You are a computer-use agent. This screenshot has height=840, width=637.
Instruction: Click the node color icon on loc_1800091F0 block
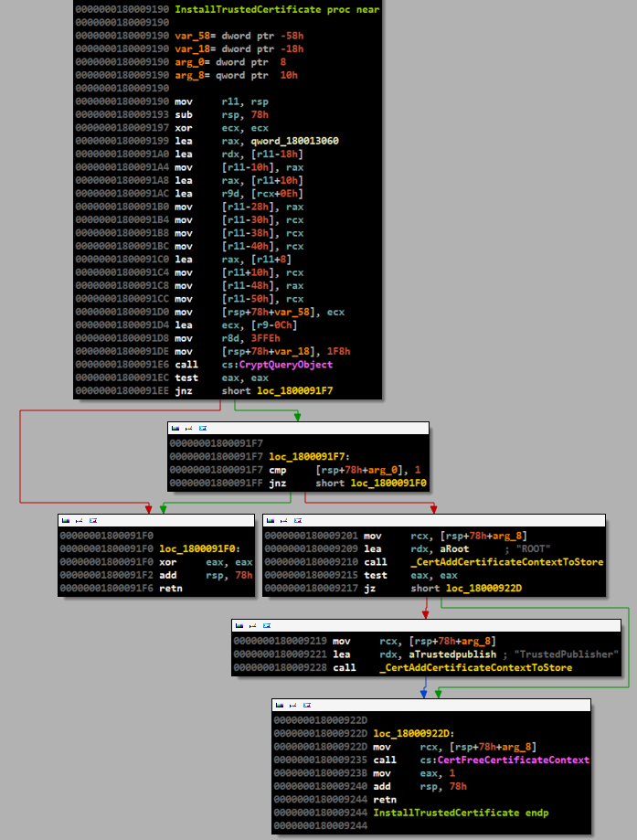(65, 519)
